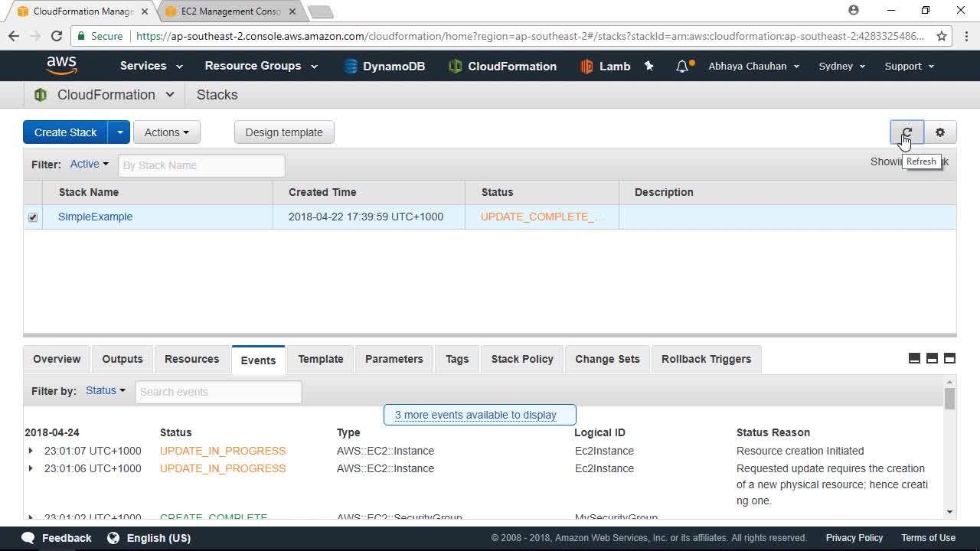Open the SimpleExample stack link

95,217
